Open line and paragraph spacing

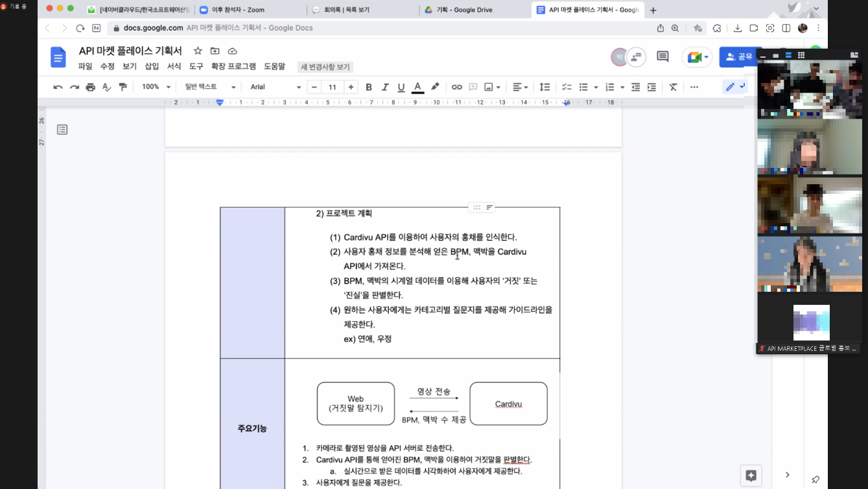(x=545, y=87)
